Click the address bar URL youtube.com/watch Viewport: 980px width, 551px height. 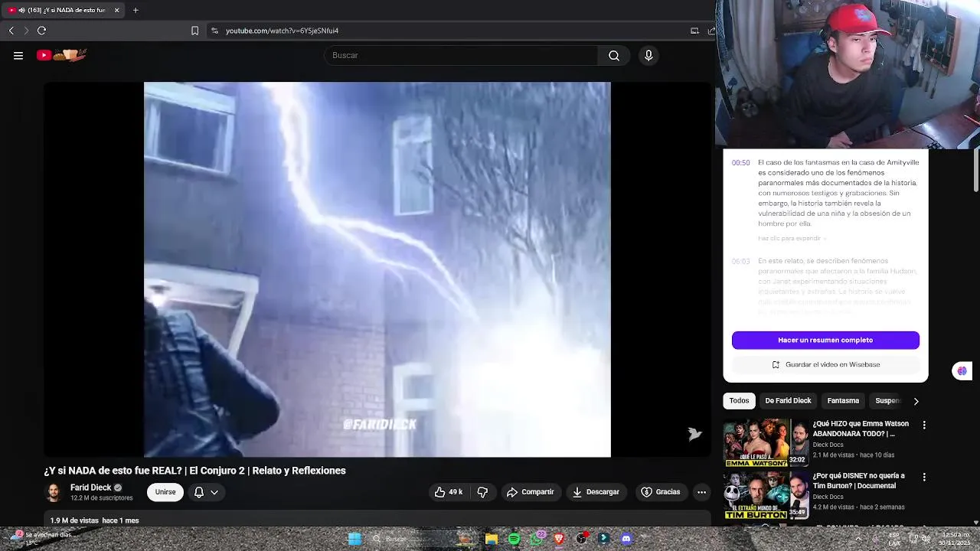pyautogui.click(x=282, y=31)
